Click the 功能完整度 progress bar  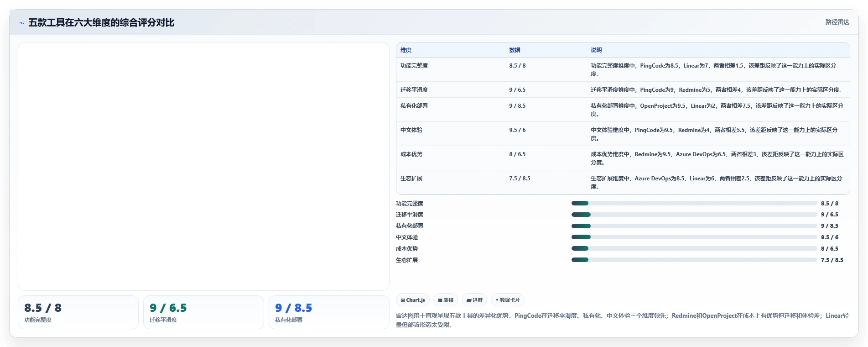click(694, 203)
